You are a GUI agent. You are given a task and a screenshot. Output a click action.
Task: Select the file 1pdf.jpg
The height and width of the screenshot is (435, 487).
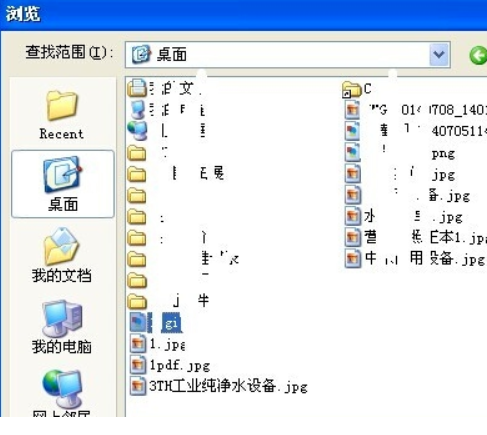click(170, 366)
